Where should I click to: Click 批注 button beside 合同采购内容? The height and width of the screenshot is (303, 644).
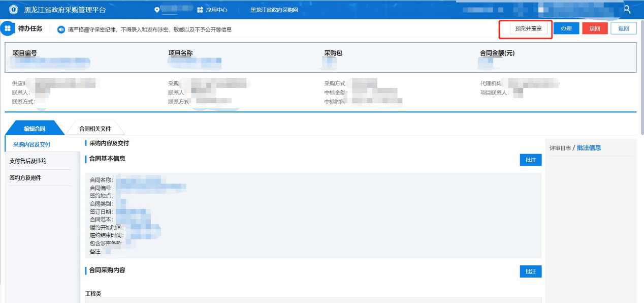530,271
